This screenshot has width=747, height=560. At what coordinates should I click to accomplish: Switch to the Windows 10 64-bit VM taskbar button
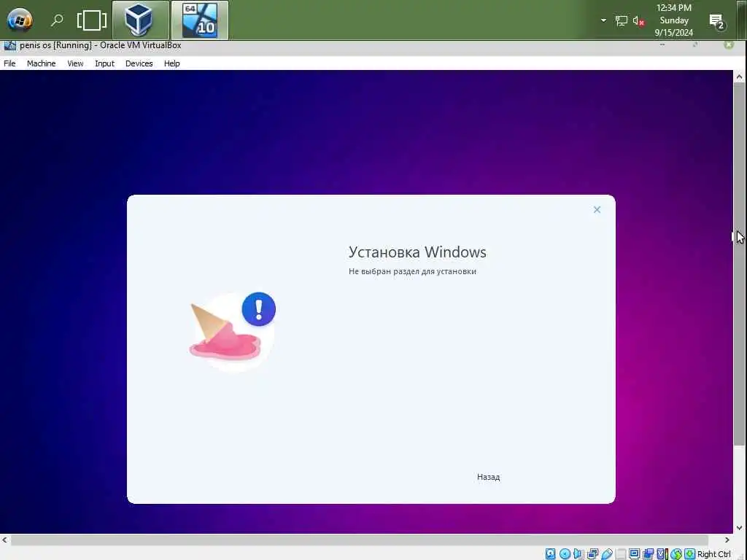coord(200,20)
